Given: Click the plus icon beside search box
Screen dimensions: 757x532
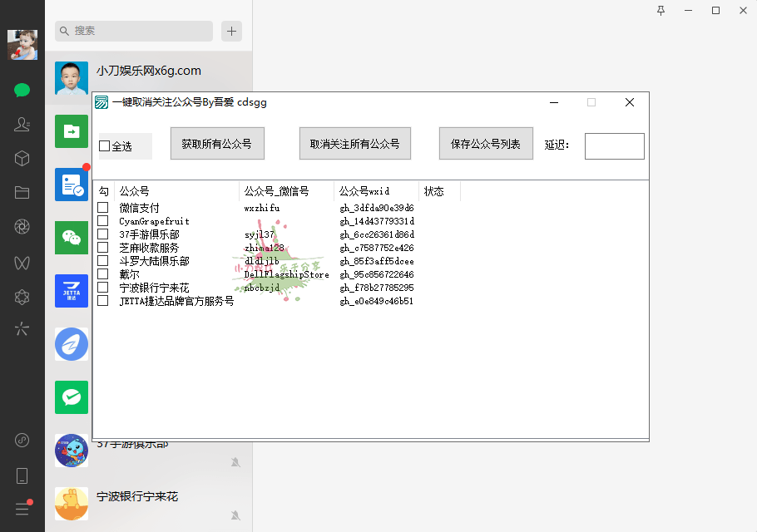Looking at the screenshot, I should [x=231, y=31].
